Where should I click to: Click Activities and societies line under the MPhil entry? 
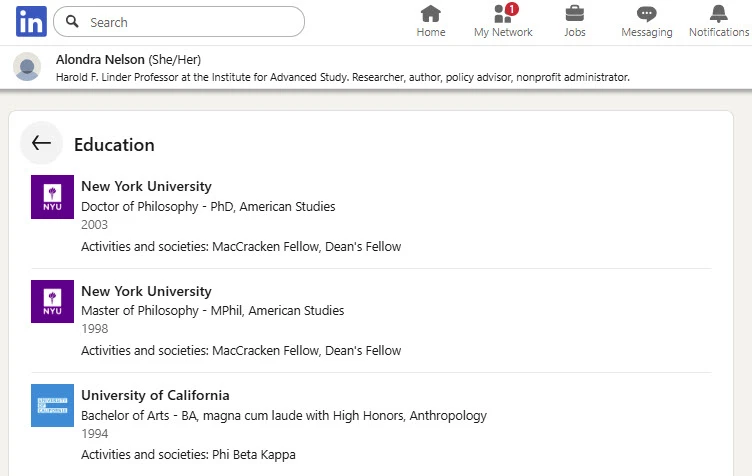click(x=241, y=350)
